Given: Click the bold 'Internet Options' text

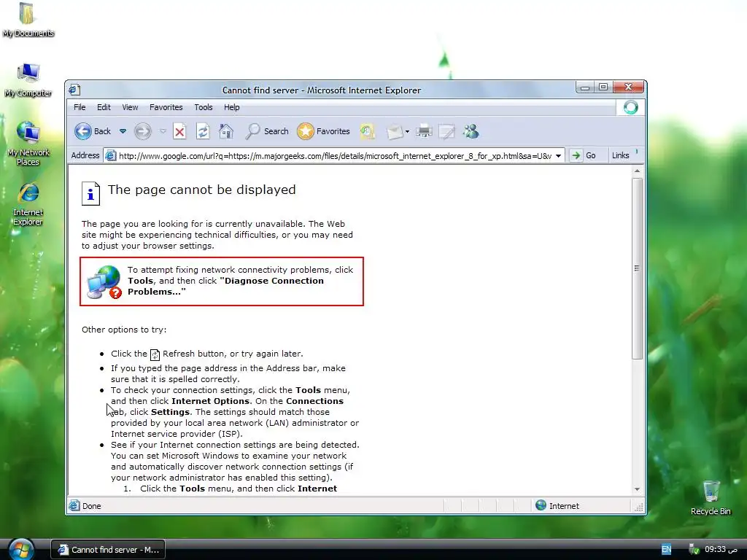Looking at the screenshot, I should point(210,401).
